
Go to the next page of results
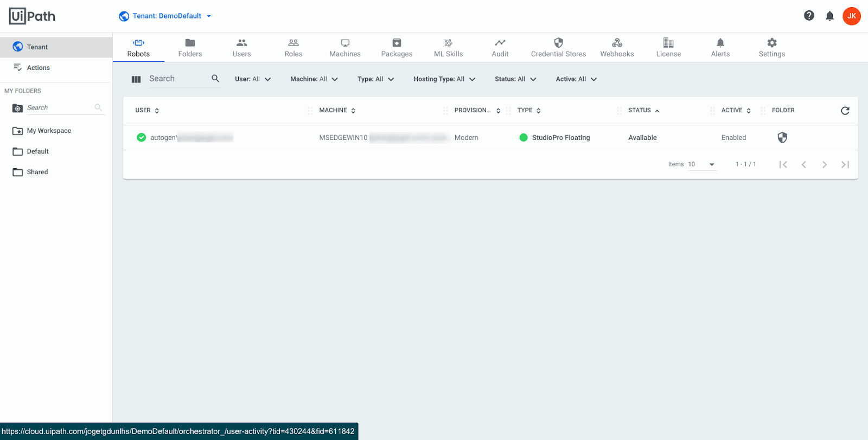point(824,164)
